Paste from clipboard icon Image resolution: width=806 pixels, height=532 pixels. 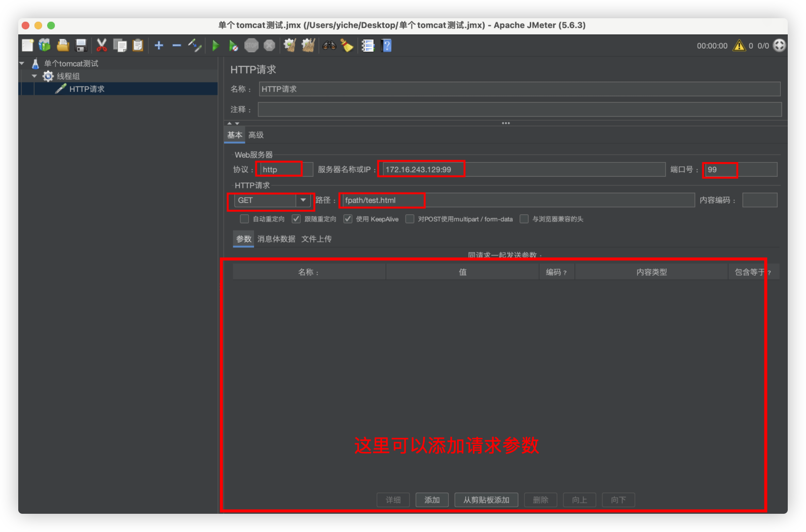138,46
